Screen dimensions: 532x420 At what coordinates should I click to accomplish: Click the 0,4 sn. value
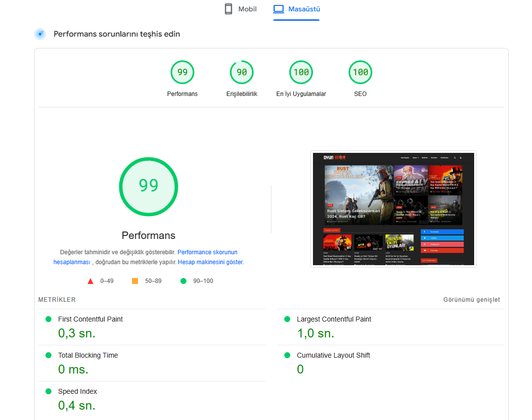pos(77,405)
